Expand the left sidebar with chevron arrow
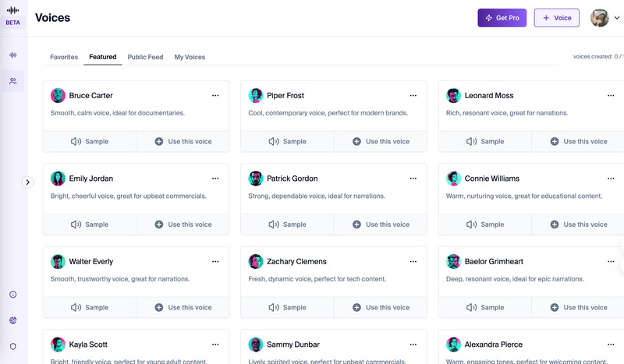Image resolution: width=624 pixels, height=364 pixels. click(x=28, y=182)
